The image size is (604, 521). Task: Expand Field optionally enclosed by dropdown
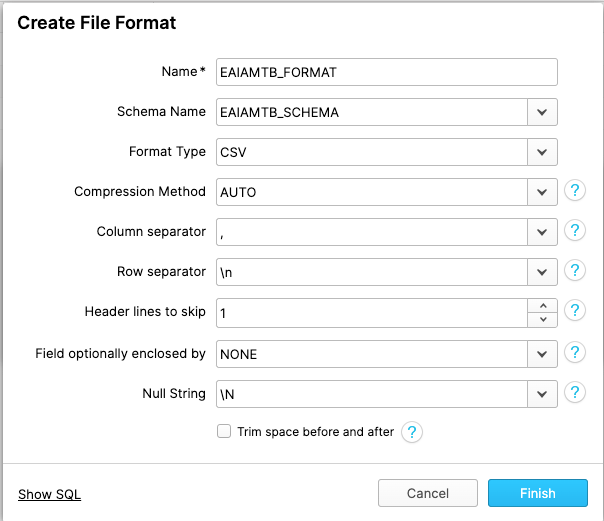[542, 354]
